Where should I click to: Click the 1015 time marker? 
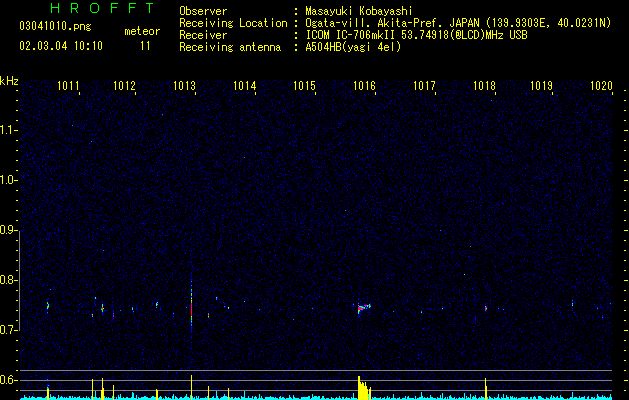304,86
